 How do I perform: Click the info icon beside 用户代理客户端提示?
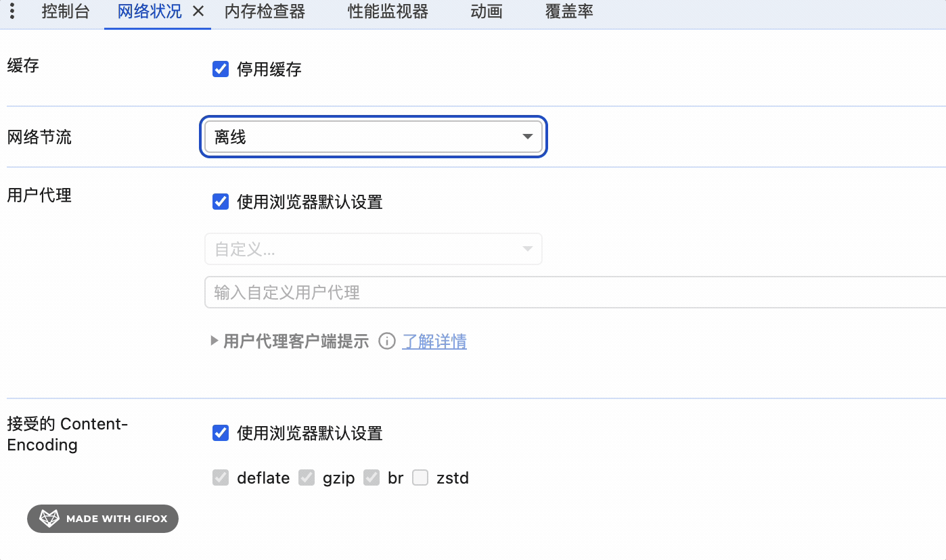386,342
